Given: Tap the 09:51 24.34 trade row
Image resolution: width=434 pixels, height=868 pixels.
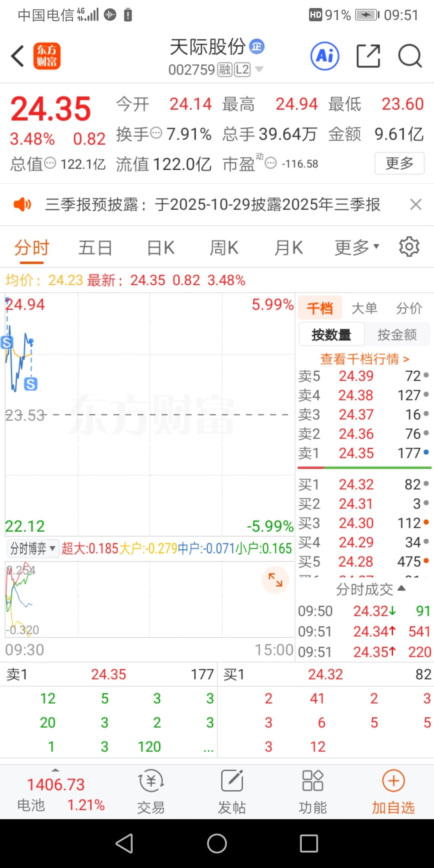Looking at the screenshot, I should click(364, 632).
